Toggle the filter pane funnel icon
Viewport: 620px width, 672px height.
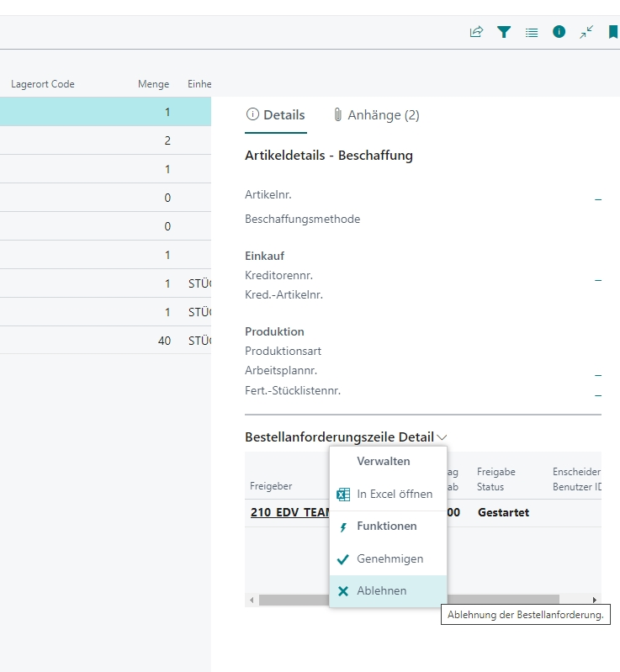coord(504,32)
